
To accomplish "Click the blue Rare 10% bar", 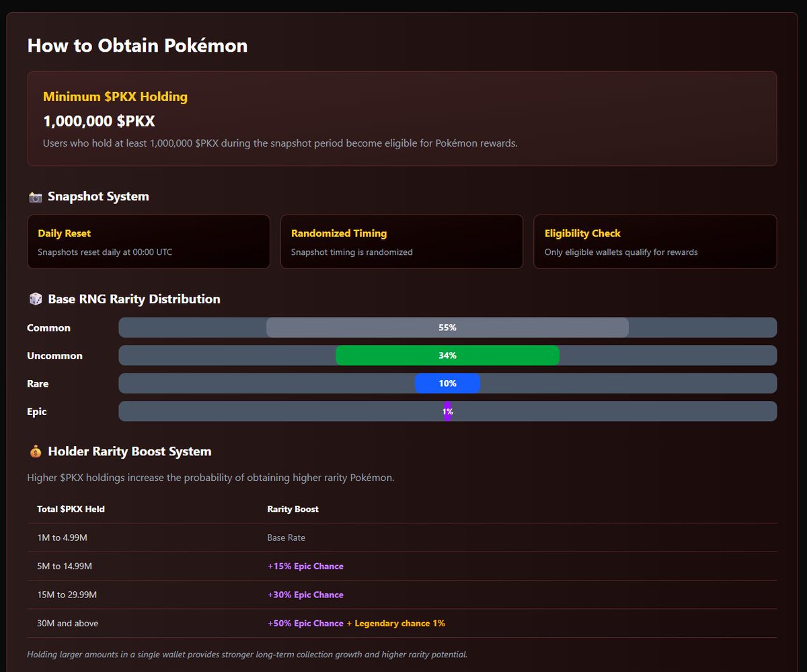I will click(x=447, y=383).
